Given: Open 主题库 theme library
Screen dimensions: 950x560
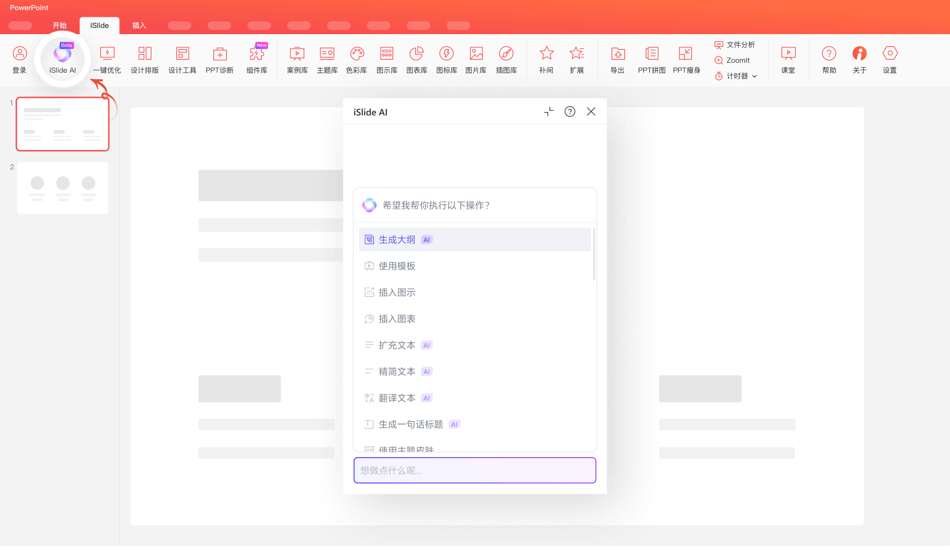Looking at the screenshot, I should [327, 59].
